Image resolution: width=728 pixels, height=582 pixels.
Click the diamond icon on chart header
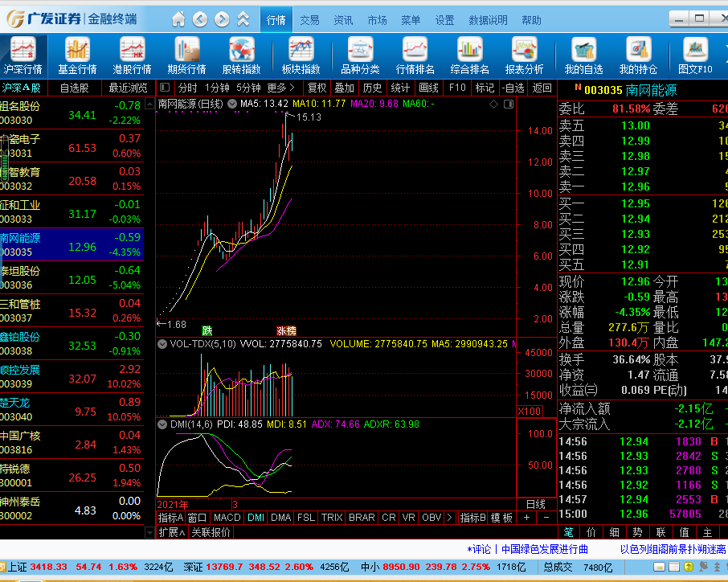[x=494, y=104]
